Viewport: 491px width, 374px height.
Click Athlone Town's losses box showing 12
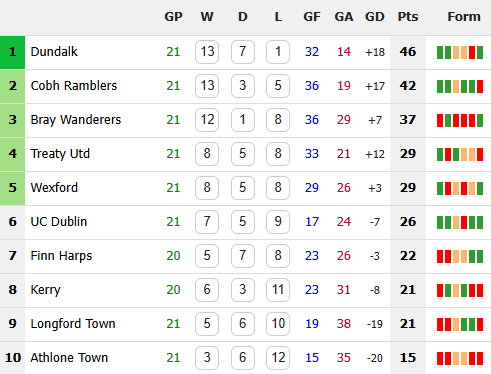(278, 358)
